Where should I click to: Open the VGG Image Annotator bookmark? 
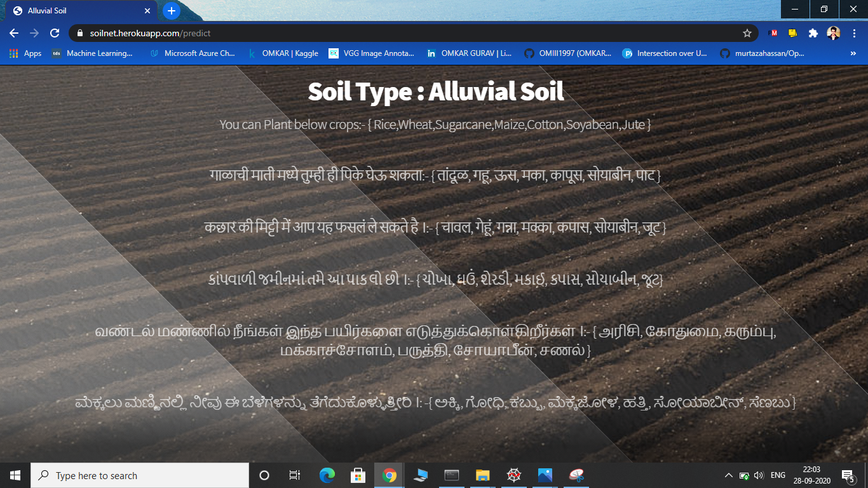[x=372, y=53]
